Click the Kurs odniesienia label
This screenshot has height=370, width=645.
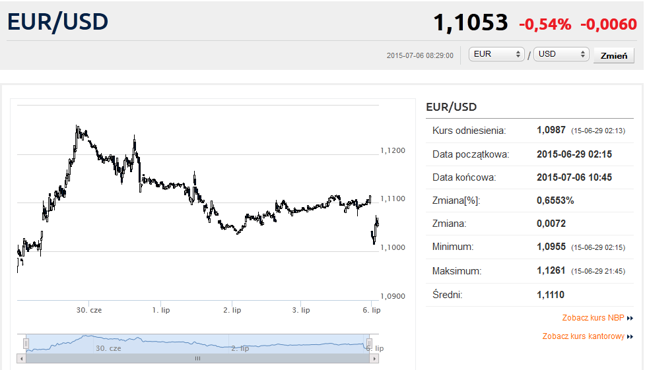click(469, 131)
